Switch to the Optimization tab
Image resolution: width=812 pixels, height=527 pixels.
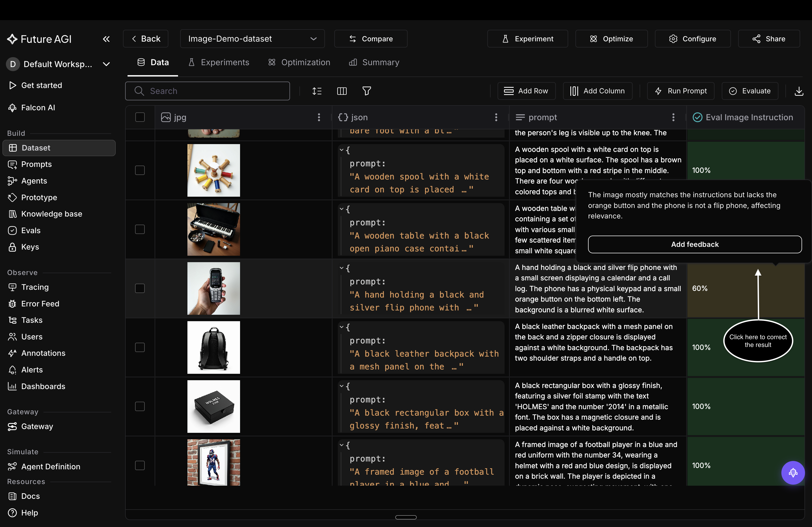pyautogui.click(x=299, y=62)
